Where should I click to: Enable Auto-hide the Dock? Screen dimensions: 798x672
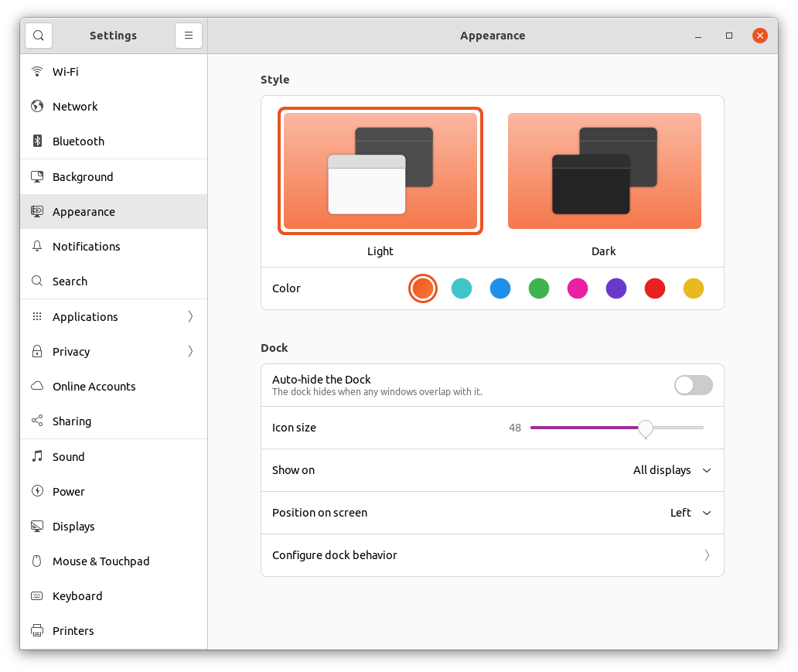click(693, 385)
